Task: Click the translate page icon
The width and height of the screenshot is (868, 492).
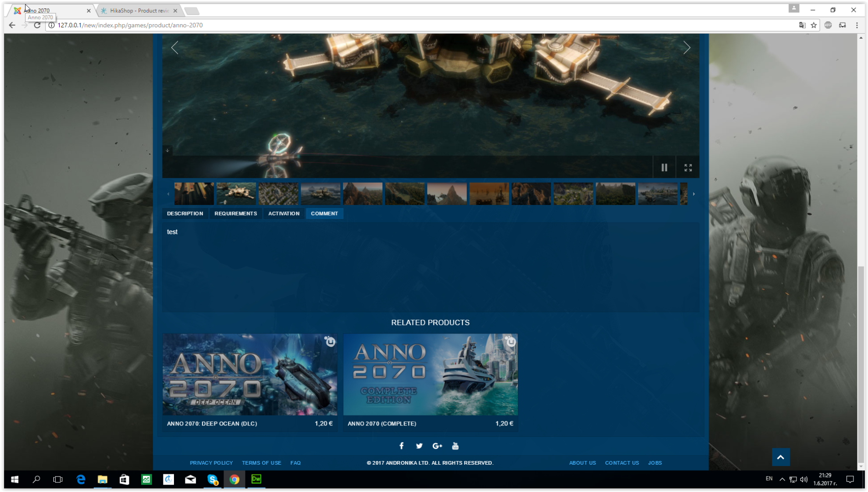Action: [802, 25]
